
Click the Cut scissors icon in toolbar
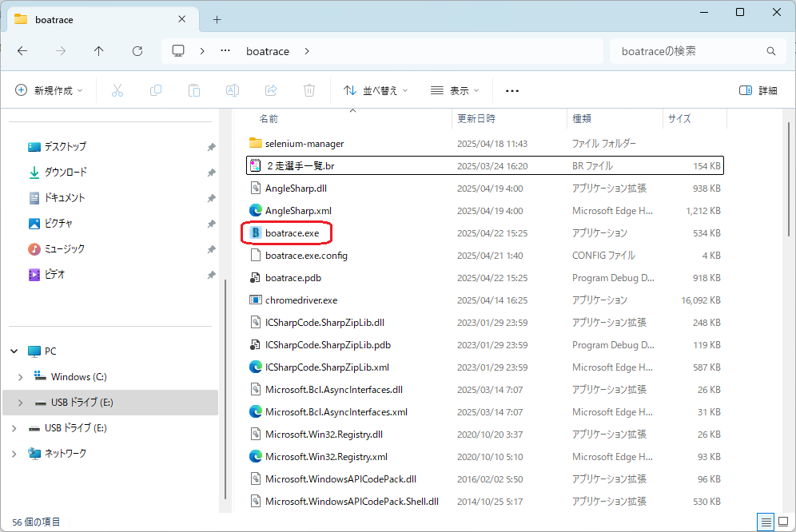point(117,91)
